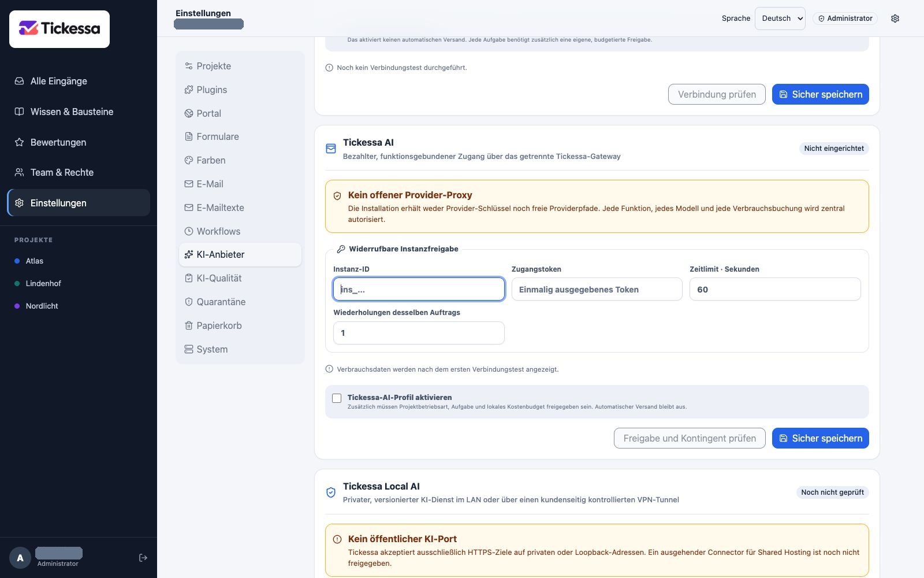
Task: Open Plugins settings section
Action: pyautogui.click(x=240, y=90)
